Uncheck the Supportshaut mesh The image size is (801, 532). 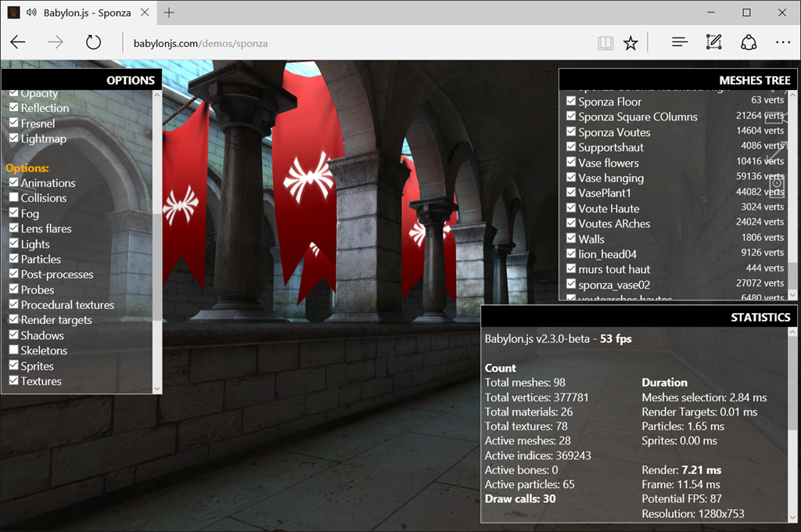571,146
